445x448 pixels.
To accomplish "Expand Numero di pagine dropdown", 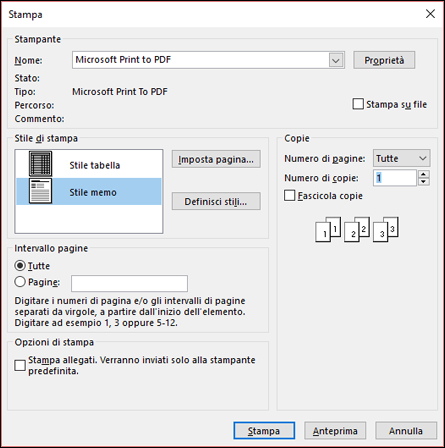I will [423, 158].
